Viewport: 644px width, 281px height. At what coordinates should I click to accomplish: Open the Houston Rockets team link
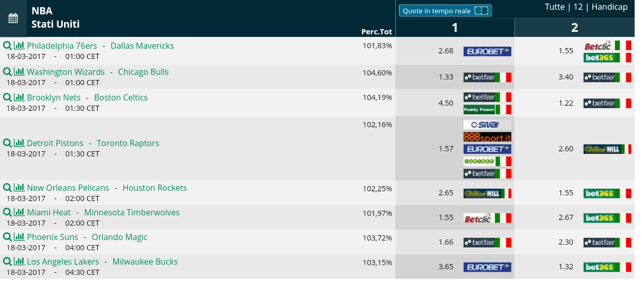click(155, 188)
